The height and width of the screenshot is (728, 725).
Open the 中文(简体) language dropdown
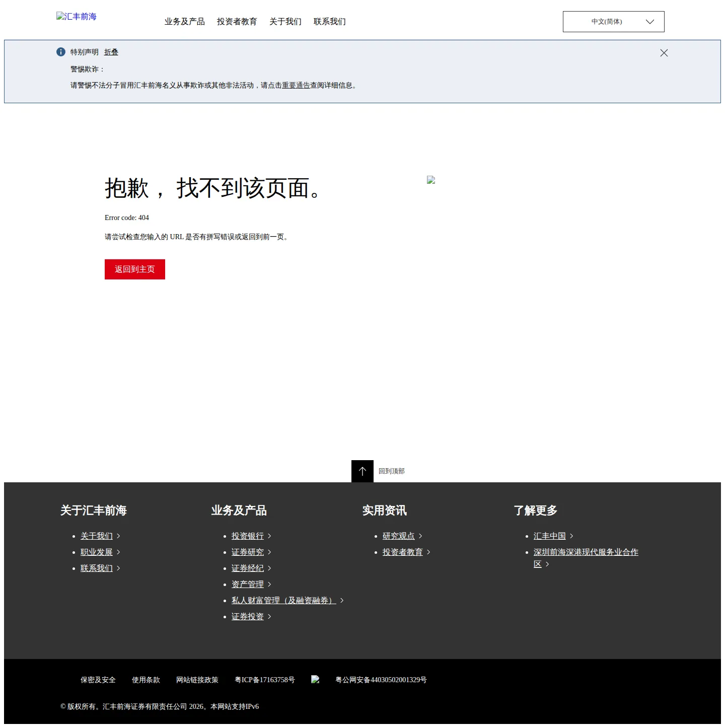(614, 22)
